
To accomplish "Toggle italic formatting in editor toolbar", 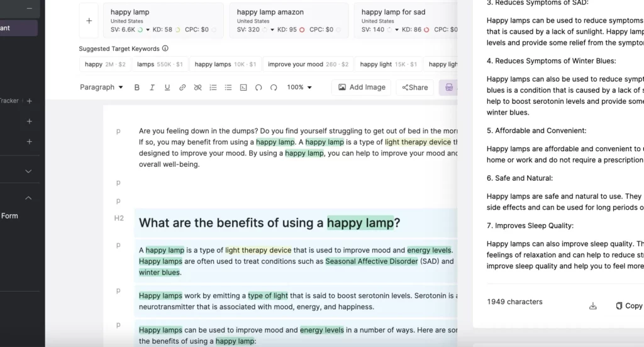I will 152,87.
